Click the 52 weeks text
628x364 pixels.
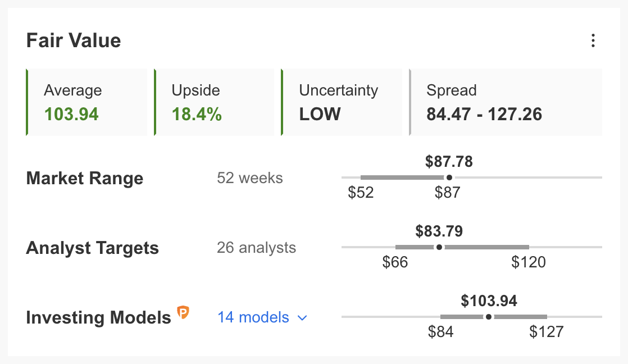point(250,178)
